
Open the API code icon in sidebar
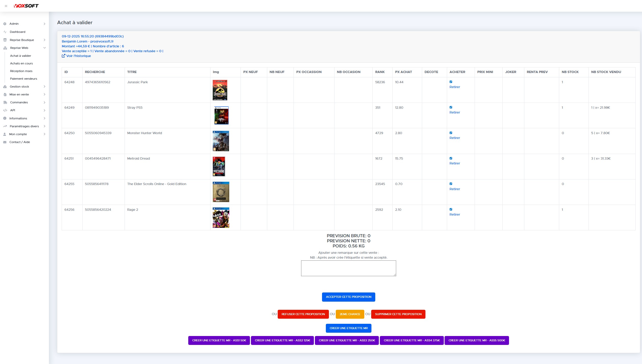click(x=5, y=110)
